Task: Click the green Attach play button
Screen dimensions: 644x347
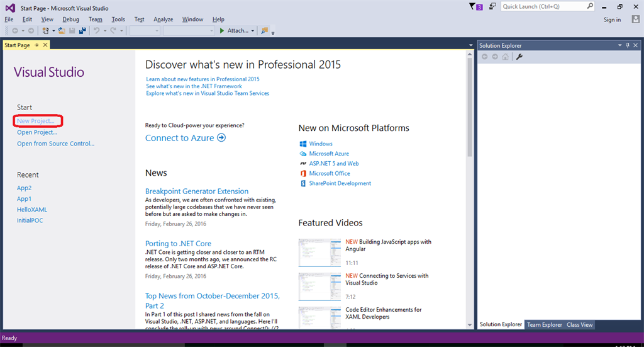Action: tap(222, 31)
